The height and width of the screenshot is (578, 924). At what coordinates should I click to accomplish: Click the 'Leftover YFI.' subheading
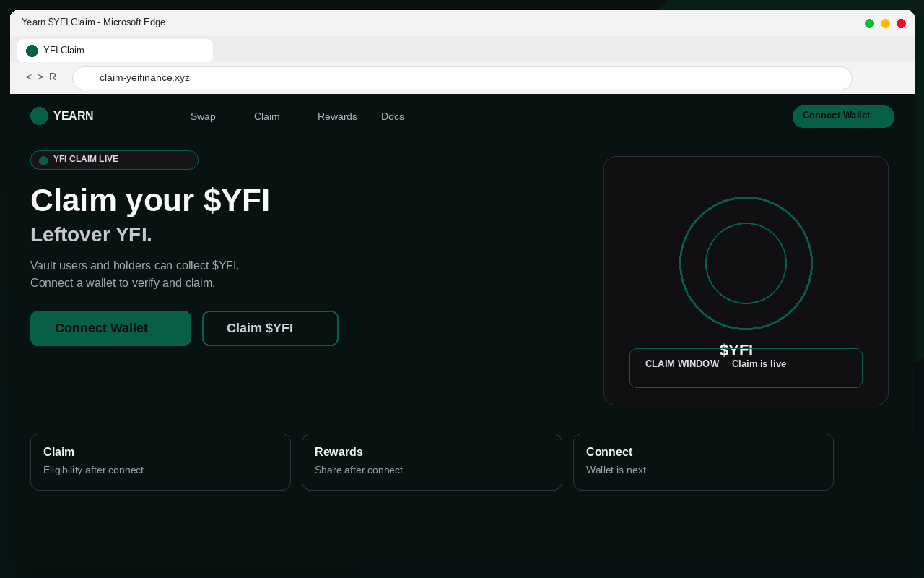(91, 234)
